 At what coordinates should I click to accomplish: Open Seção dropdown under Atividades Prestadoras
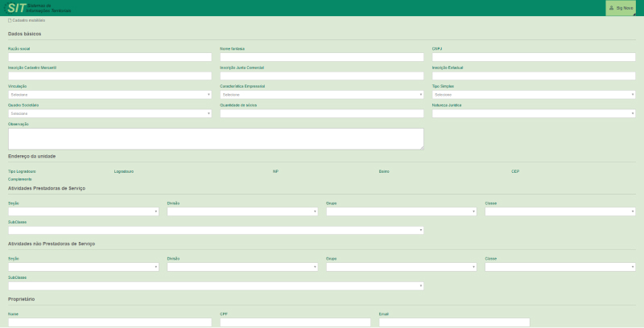coord(84,211)
